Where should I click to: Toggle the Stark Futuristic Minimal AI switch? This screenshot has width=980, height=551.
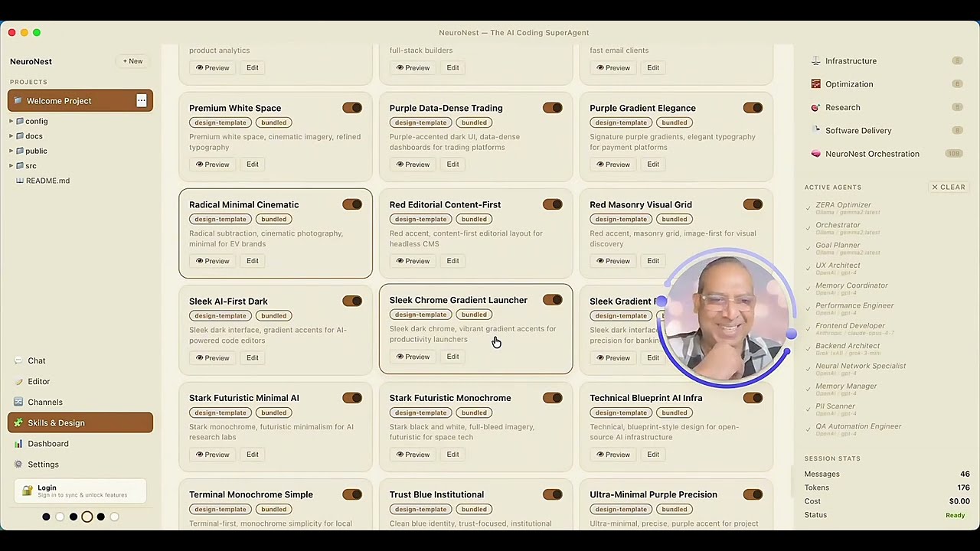352,398
